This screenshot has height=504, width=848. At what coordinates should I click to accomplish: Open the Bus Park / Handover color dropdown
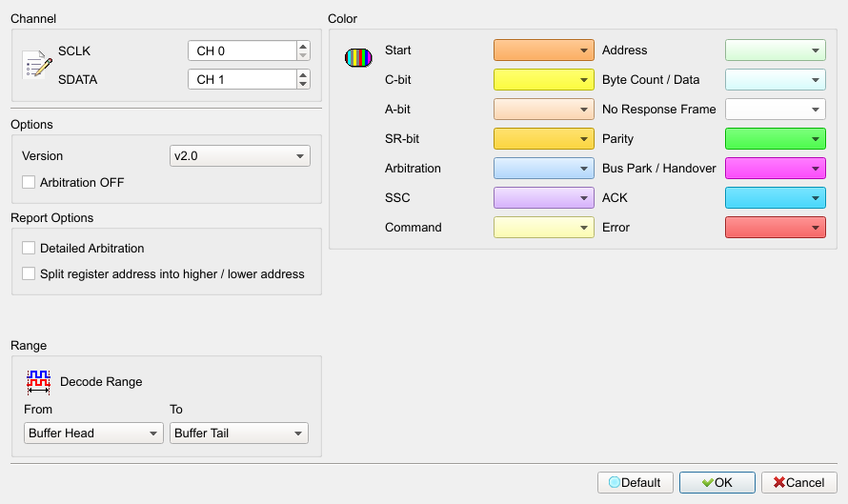[775, 169]
